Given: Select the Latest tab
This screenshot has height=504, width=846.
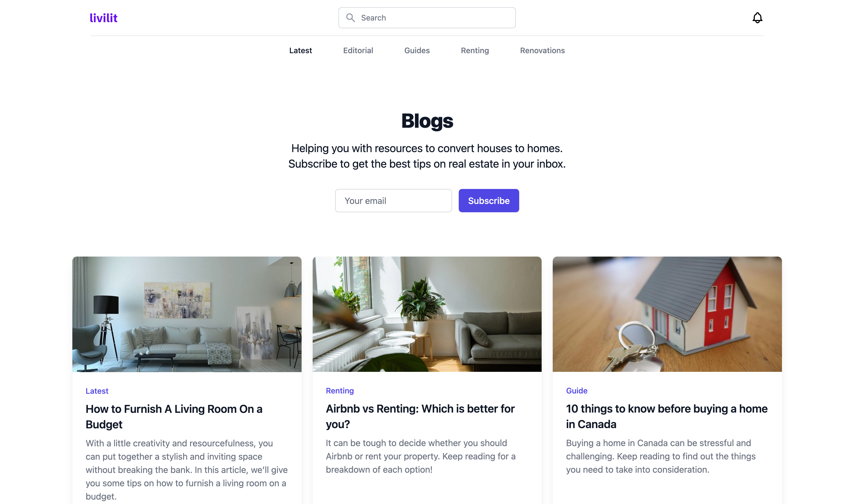Looking at the screenshot, I should click(300, 50).
